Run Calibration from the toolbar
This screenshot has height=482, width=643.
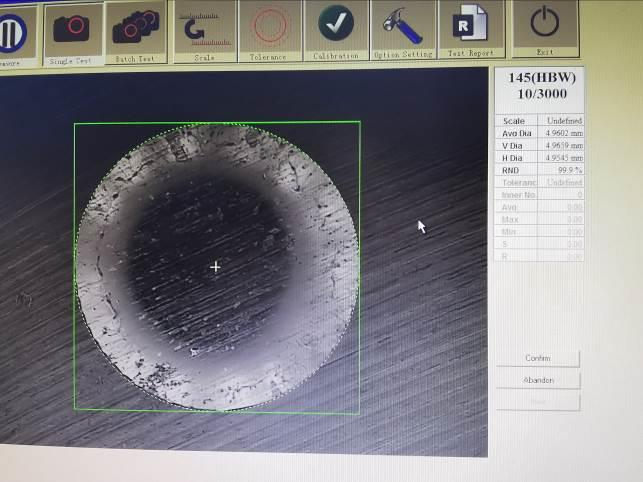coord(336,27)
